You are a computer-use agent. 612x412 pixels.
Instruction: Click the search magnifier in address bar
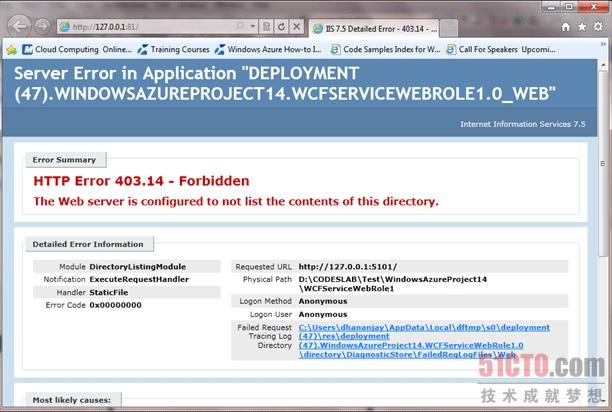[240, 26]
